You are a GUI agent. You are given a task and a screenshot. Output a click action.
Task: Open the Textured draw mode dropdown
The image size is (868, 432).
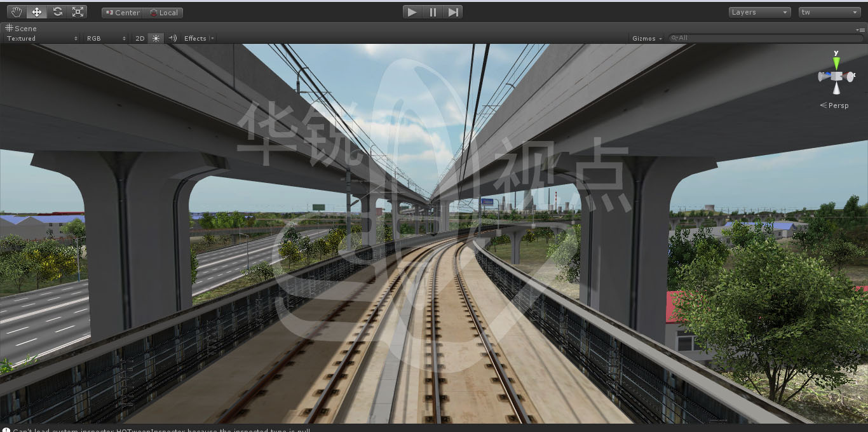click(42, 38)
